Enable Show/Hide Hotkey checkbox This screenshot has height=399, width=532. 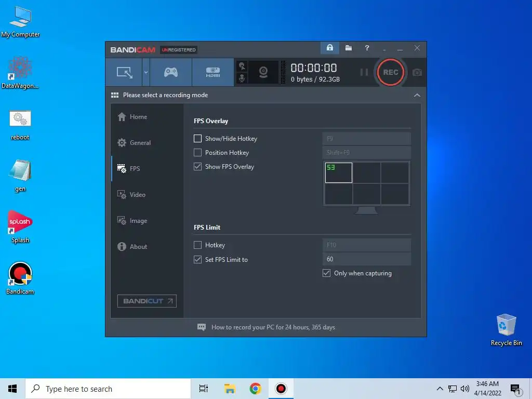point(197,138)
